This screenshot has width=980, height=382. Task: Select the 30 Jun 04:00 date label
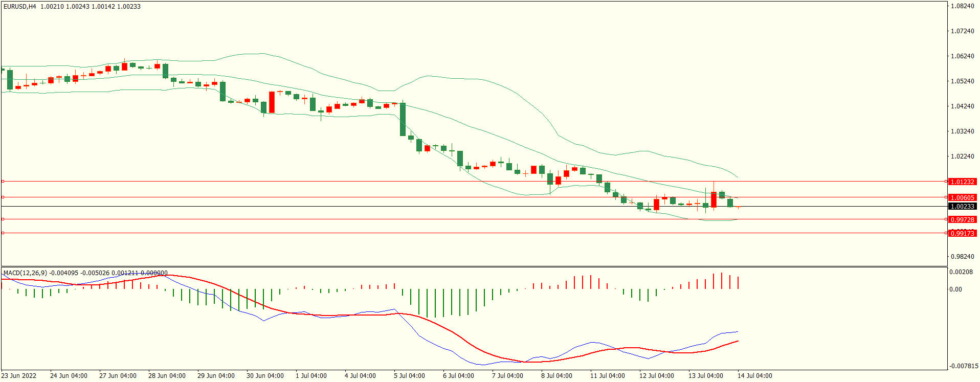265,376
